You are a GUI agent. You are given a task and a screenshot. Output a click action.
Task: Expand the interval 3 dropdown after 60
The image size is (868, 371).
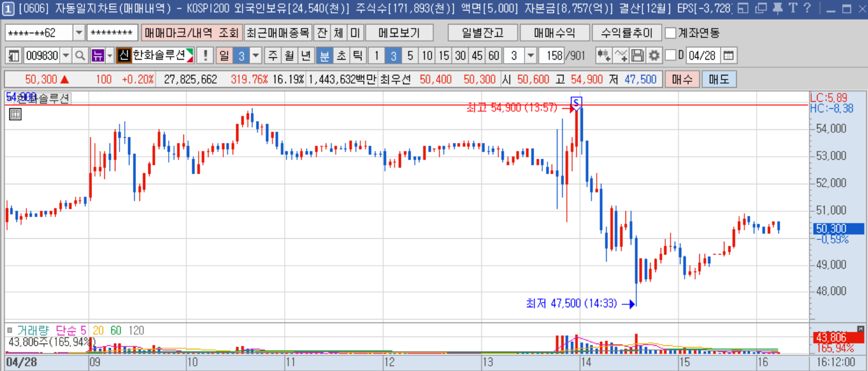tap(531, 56)
